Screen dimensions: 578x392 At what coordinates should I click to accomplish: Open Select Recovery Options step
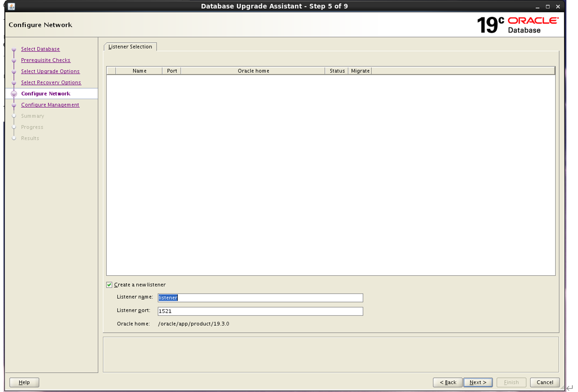click(51, 83)
